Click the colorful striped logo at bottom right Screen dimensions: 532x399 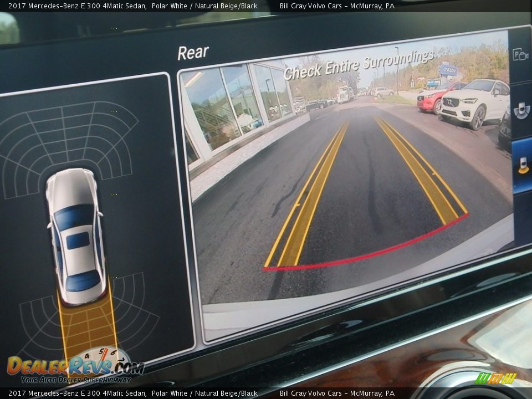495,378
